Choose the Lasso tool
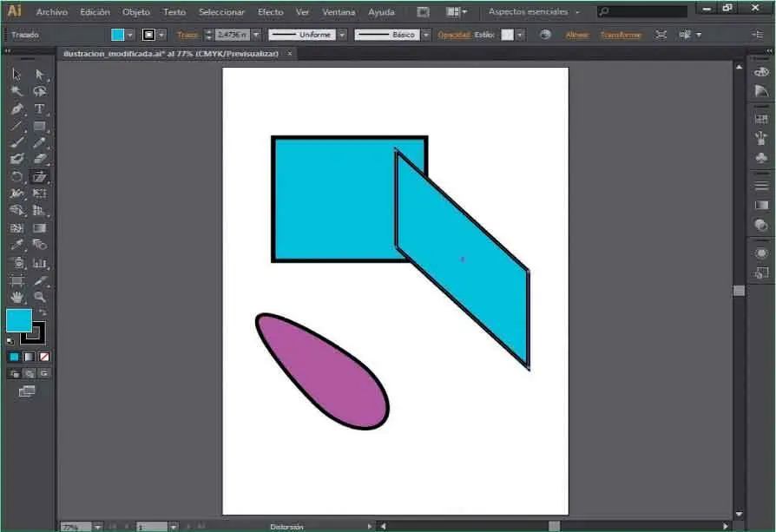 [40, 91]
